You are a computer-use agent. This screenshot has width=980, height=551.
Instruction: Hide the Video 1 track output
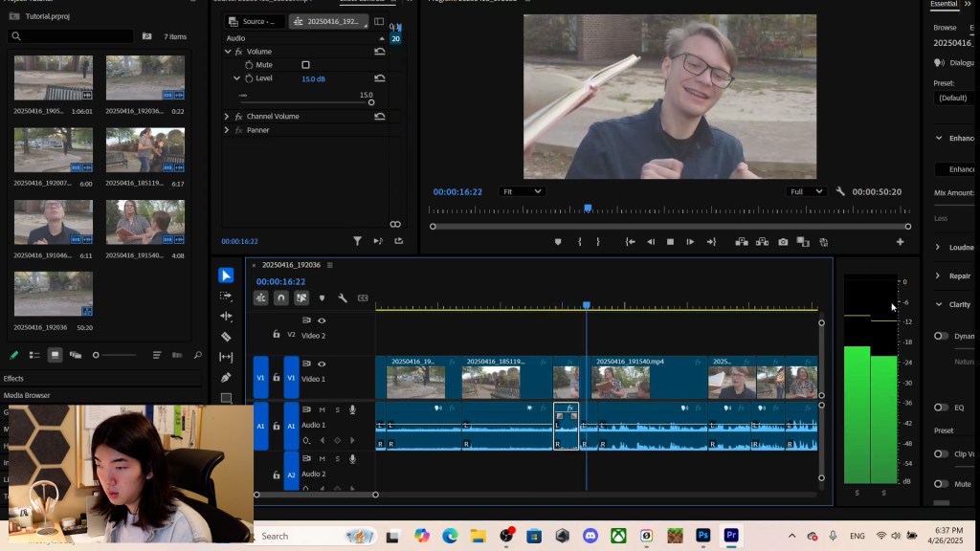(x=322, y=364)
